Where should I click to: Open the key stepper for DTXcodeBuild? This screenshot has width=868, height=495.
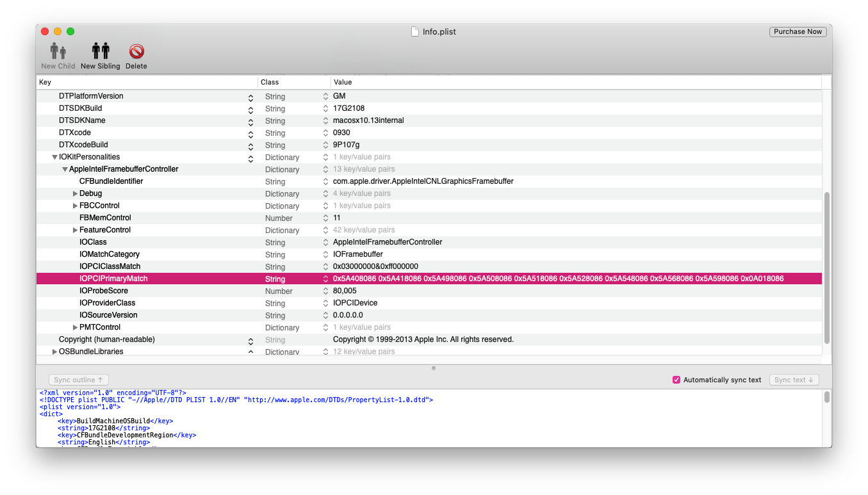(250, 145)
